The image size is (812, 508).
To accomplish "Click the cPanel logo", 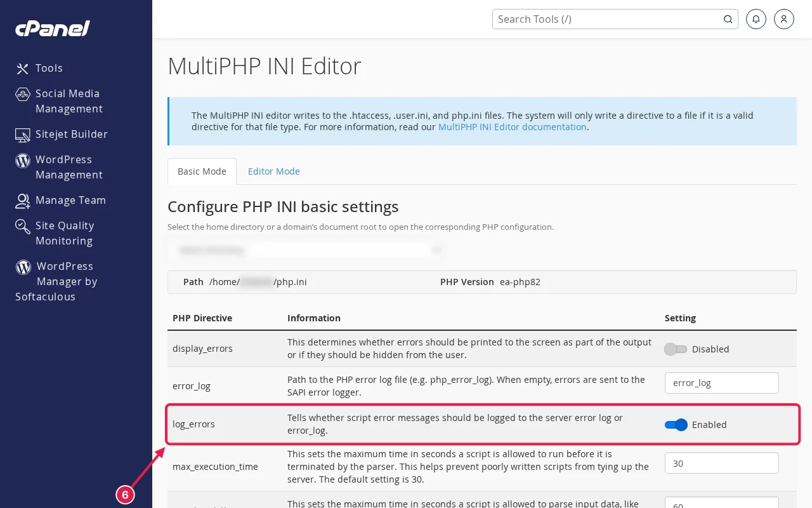I will coord(53,29).
